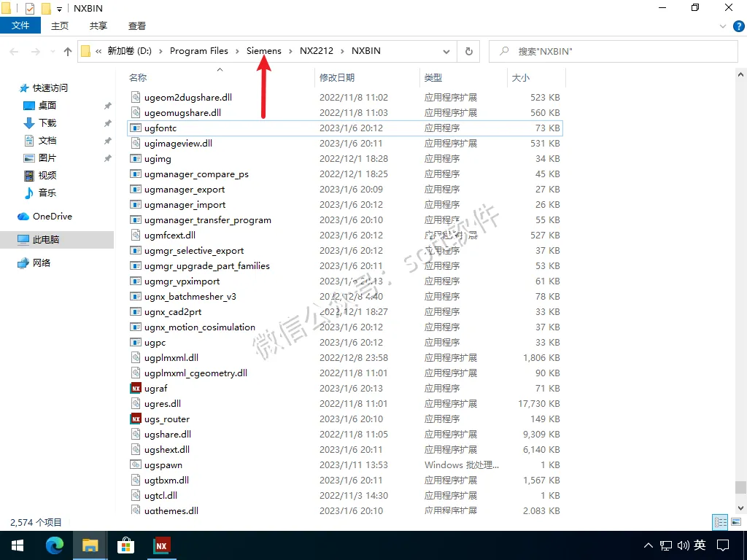This screenshot has width=747, height=560.
Task: Select the ugspawn batch file icon
Action: pyautogui.click(x=136, y=464)
